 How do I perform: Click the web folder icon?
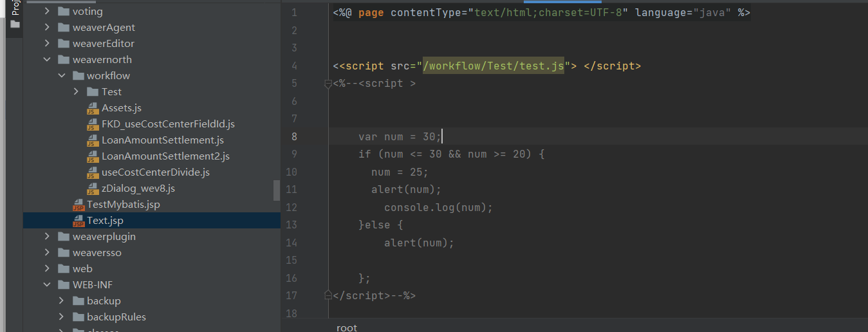tap(63, 269)
